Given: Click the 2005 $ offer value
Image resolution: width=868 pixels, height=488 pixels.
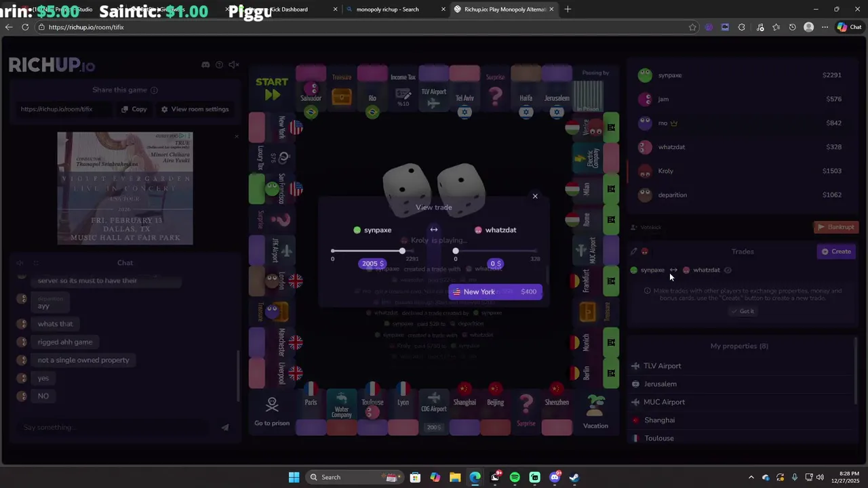Looking at the screenshot, I should click(372, 264).
